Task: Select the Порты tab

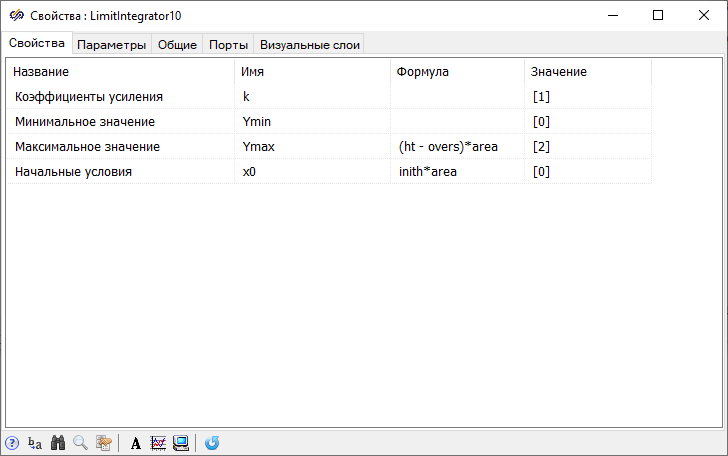Action: point(228,45)
